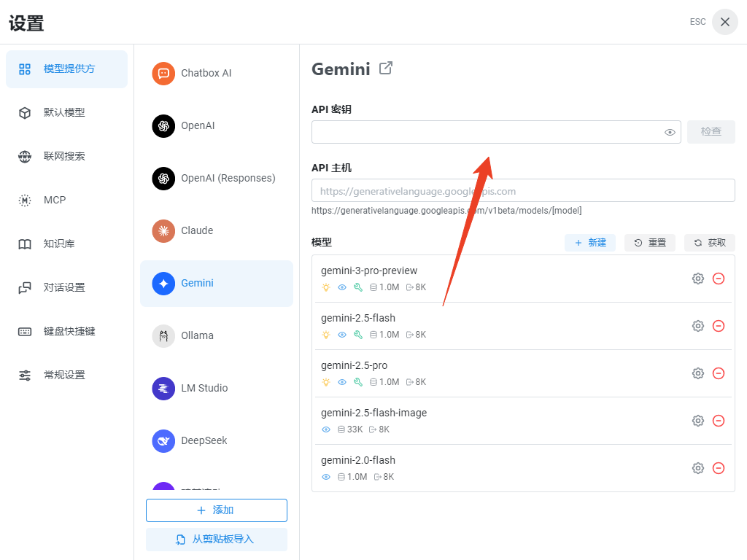This screenshot has height=560, width=747.
Task: Select the Claude provider icon
Action: click(163, 230)
